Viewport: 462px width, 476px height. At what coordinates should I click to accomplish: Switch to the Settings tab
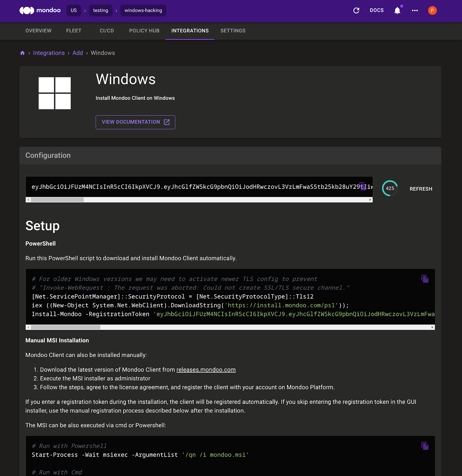233,31
